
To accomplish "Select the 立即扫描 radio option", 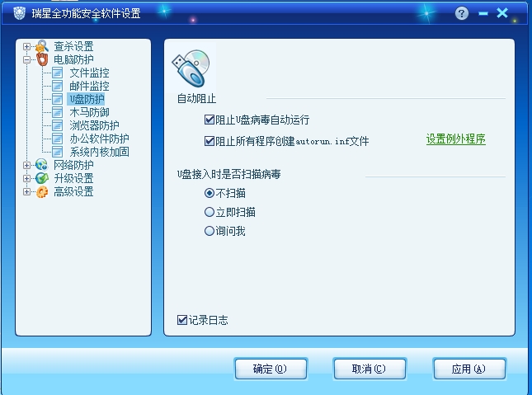I will pos(210,212).
